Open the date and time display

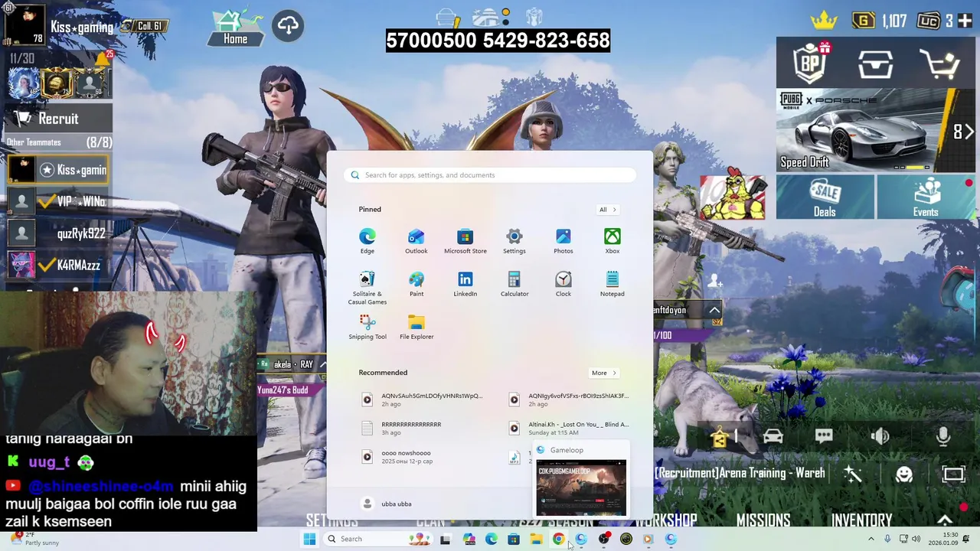pyautogui.click(x=944, y=539)
